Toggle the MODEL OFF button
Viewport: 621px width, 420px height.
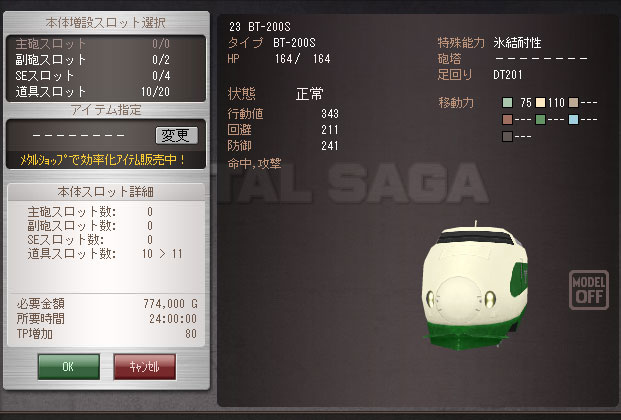coord(589,290)
